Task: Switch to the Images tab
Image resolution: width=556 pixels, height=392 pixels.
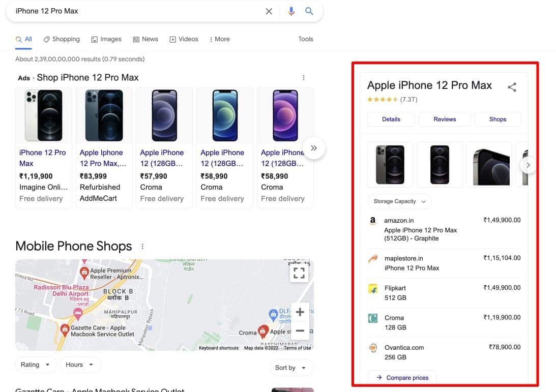Action: pyautogui.click(x=106, y=39)
